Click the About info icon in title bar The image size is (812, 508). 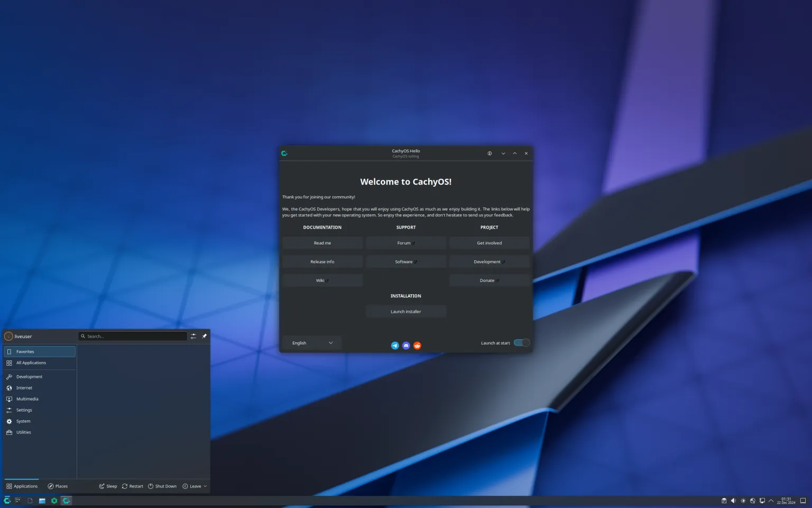490,153
